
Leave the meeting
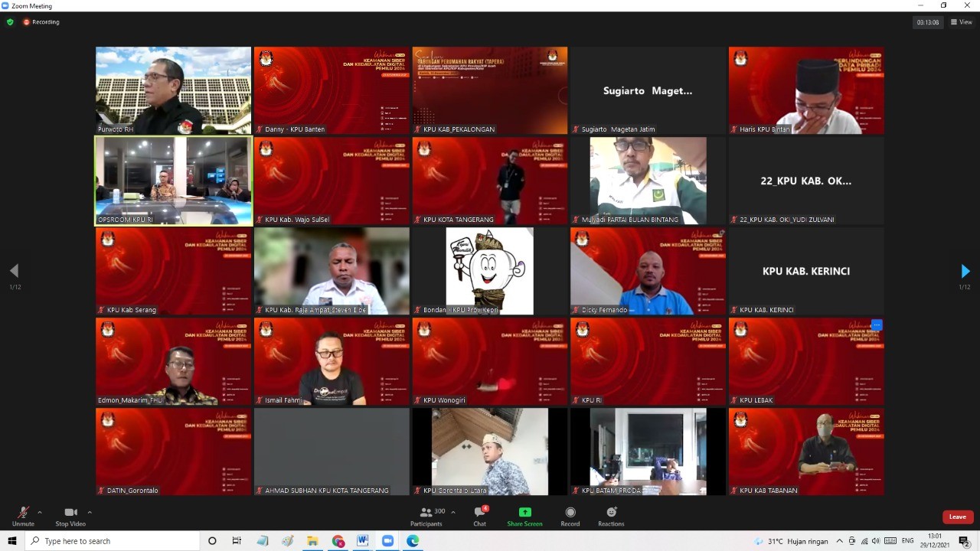(x=958, y=517)
